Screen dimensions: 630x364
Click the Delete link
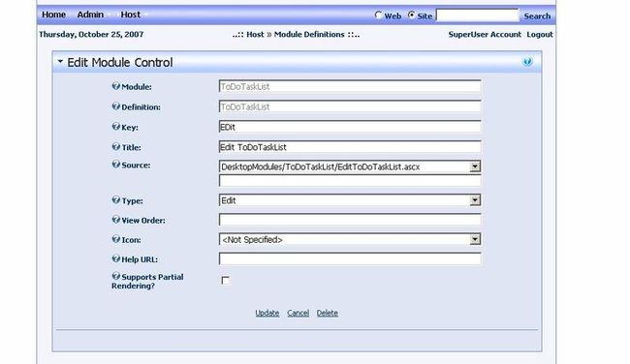click(327, 313)
